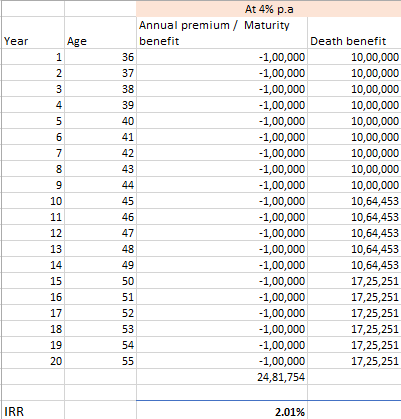Select the premium cell for age 40

(222, 121)
